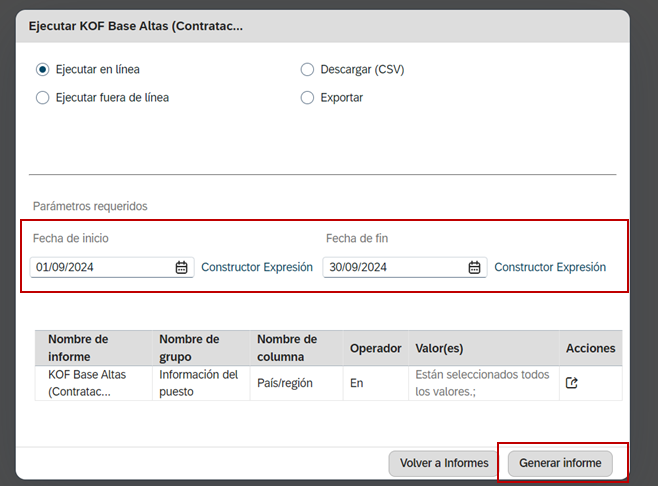The width and height of the screenshot is (658, 486).
Task: Choose the Exportar radio button
Action: coord(308,98)
